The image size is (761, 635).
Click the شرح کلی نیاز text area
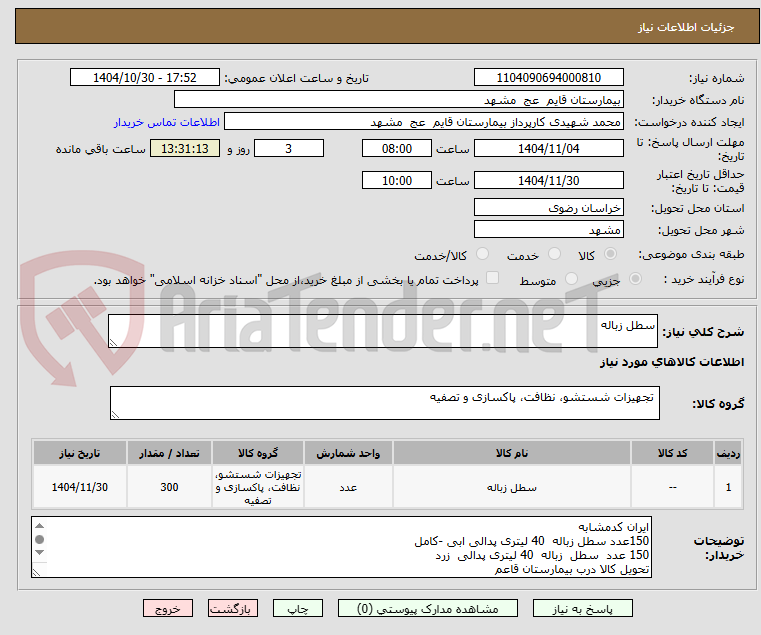[x=383, y=331]
